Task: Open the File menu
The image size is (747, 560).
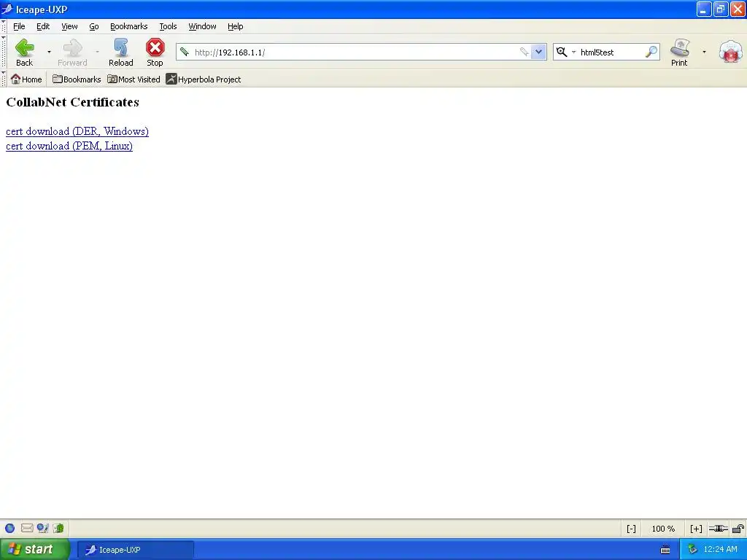Action: [x=19, y=26]
